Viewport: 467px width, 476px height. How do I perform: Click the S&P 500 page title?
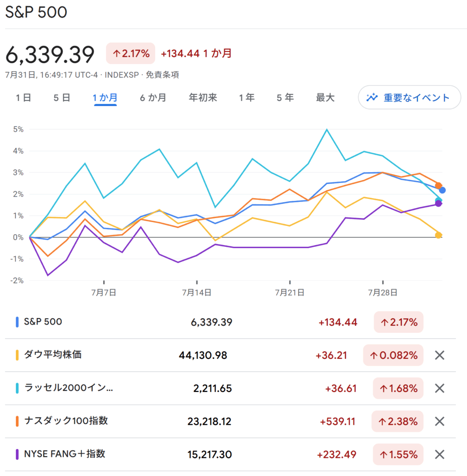coord(36,13)
